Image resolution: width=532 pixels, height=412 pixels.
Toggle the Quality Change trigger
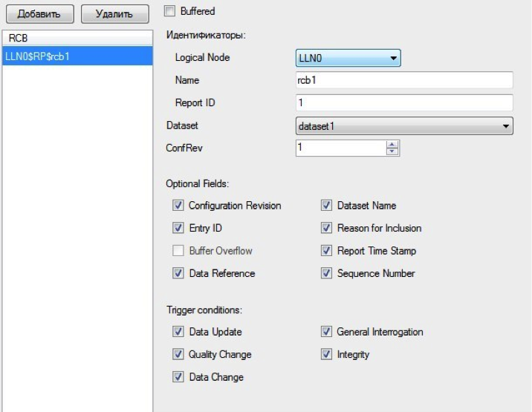[178, 354]
